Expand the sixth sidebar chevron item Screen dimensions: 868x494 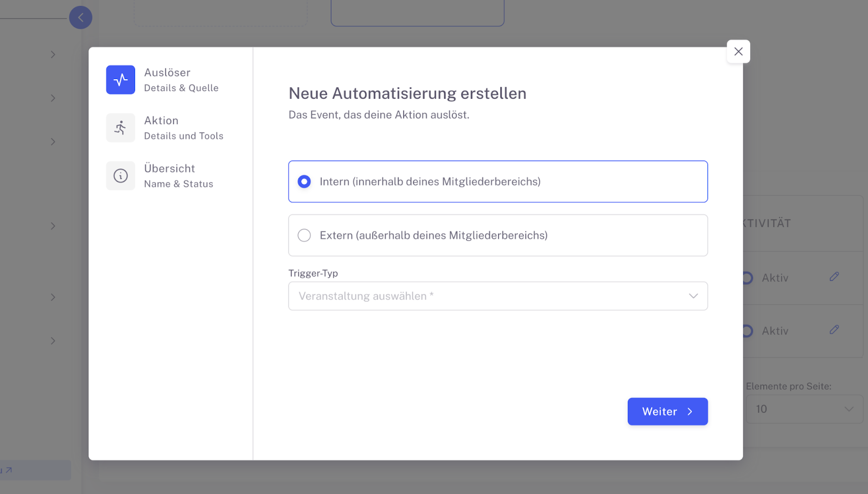[x=53, y=341]
